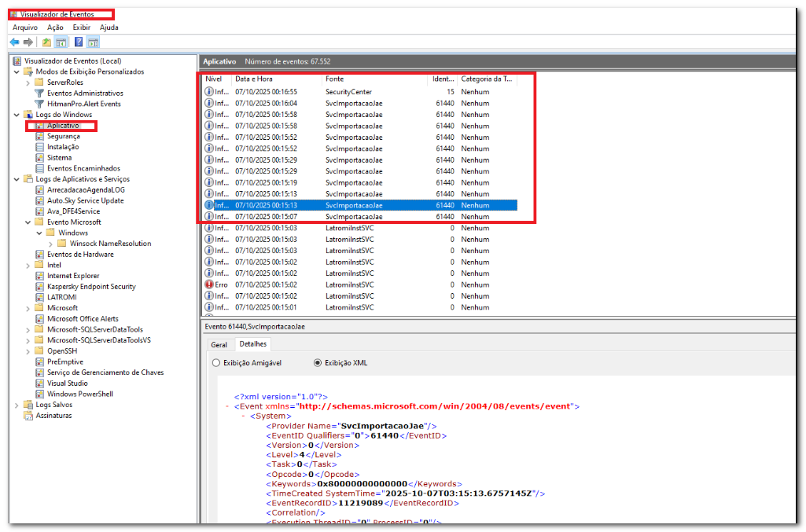Open the Ação menu
Screen dimensions: 806x532
[x=55, y=28]
